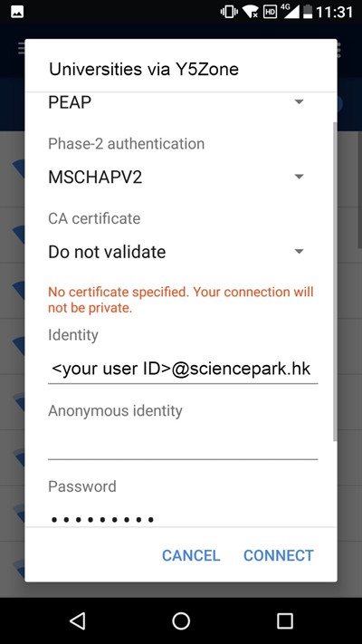Tap the 4G signal strength icon
The width and height of the screenshot is (362, 644).
coord(290,12)
